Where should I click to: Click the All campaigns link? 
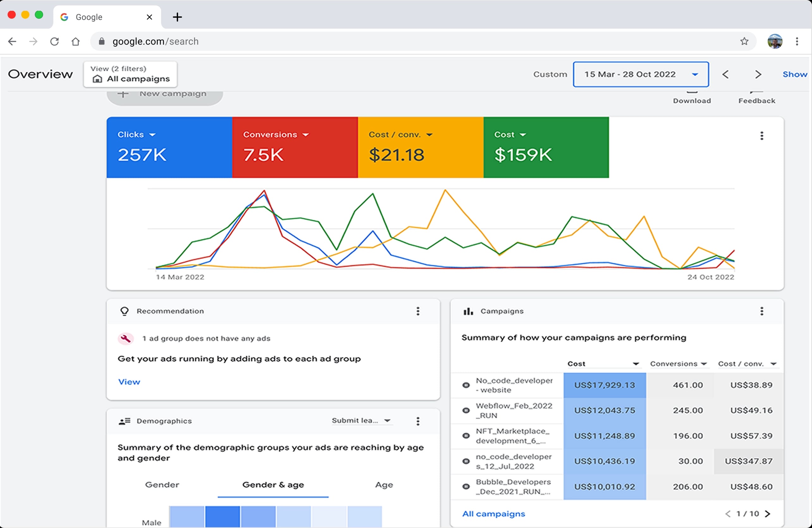point(493,514)
